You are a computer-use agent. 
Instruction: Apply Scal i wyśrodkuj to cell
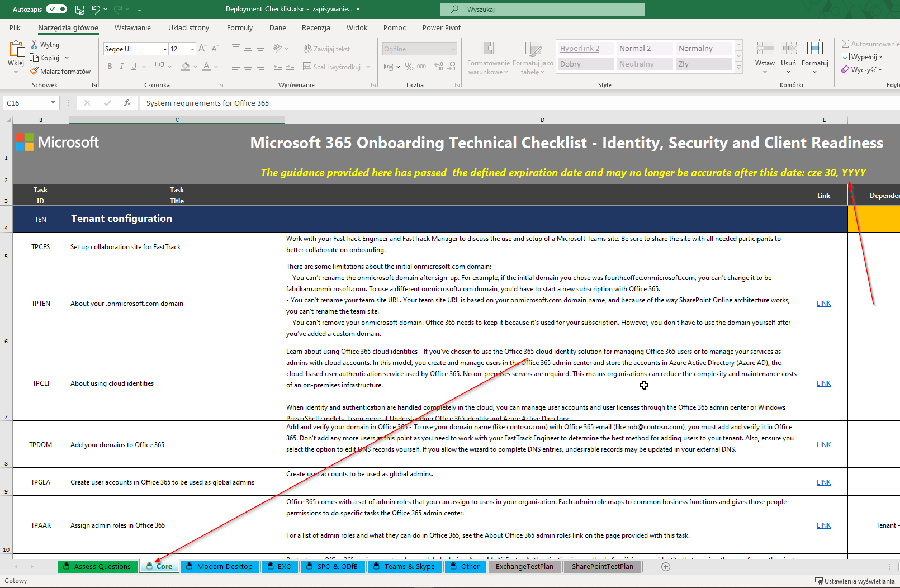tap(333, 66)
